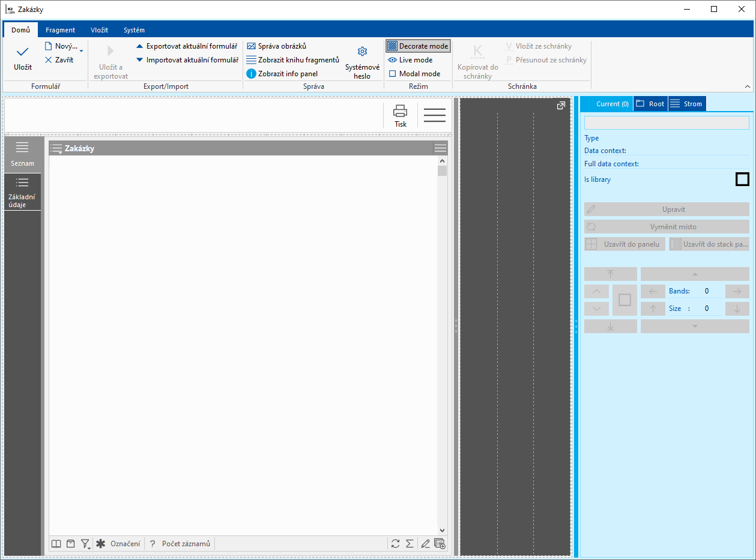
Task: Open hamburger menu at right of Zakázky header
Action: [441, 148]
